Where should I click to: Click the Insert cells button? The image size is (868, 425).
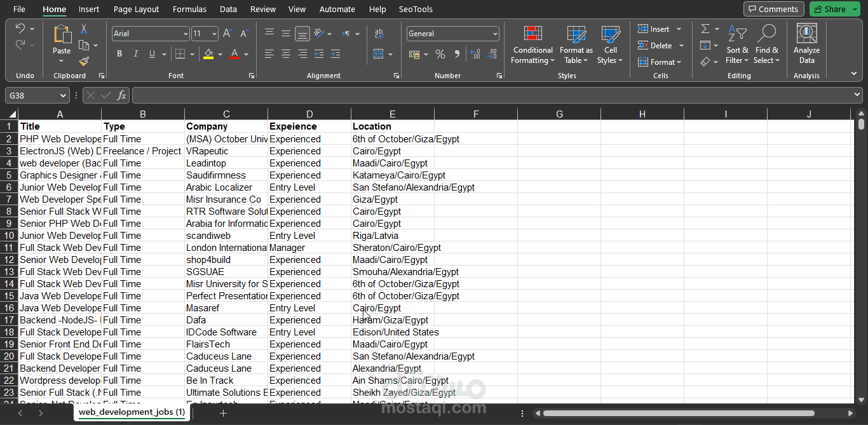(660, 29)
